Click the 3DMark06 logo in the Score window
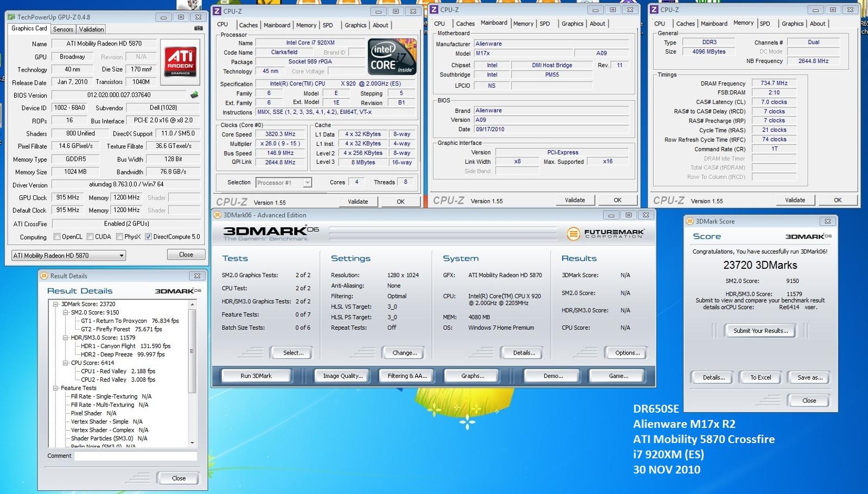 pyautogui.click(x=808, y=236)
